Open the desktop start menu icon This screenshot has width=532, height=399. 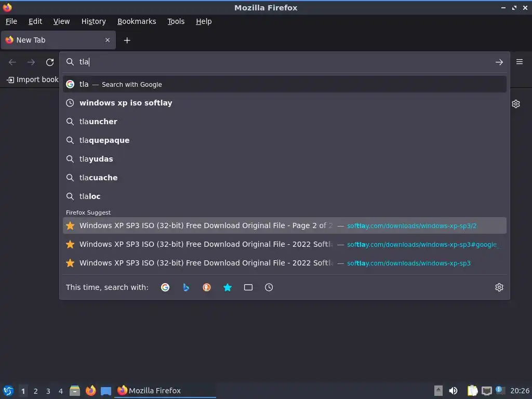click(x=8, y=391)
